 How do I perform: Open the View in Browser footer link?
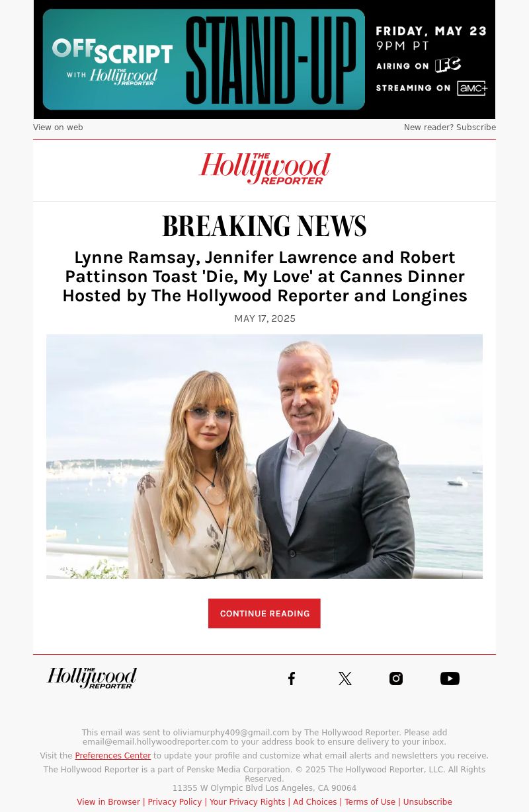click(108, 802)
